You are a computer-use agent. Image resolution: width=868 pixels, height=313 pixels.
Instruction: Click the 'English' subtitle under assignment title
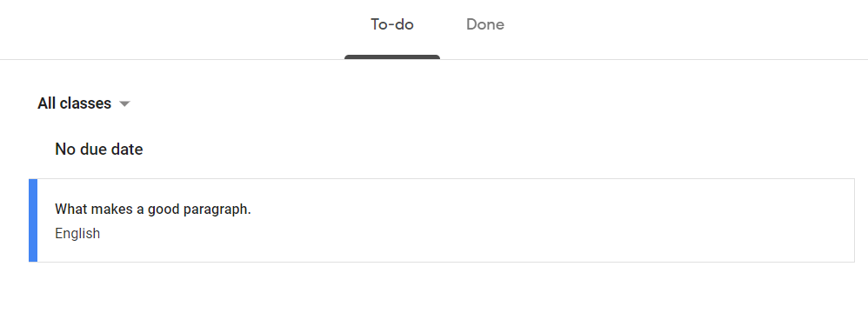pyautogui.click(x=77, y=233)
